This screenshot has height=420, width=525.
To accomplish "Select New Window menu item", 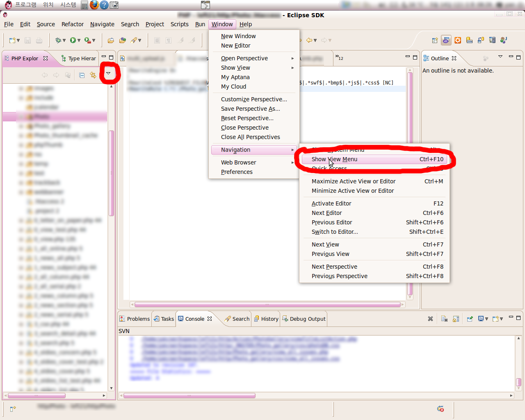I will pos(254,36).
